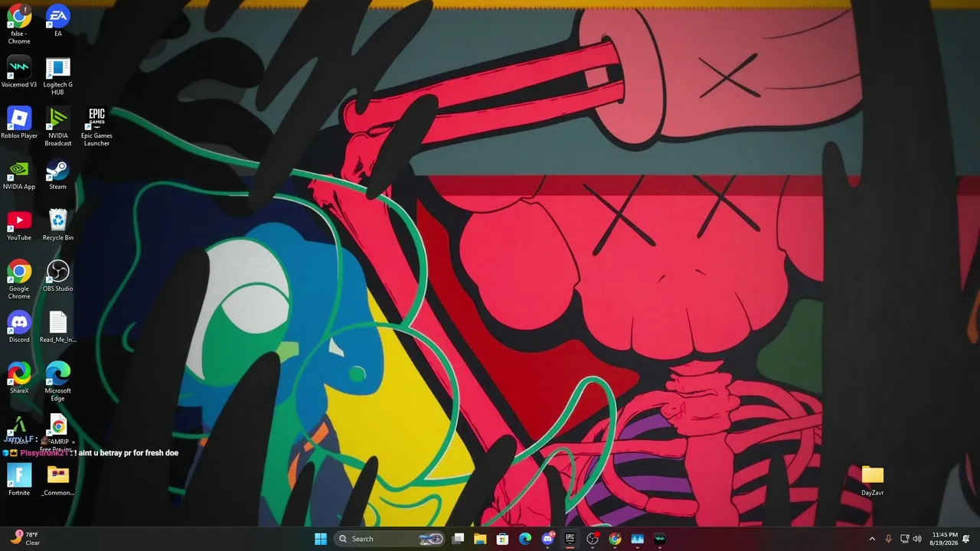Switch to Epic Games Launcher on taskbar
Screen dimensions: 980x551
point(570,539)
